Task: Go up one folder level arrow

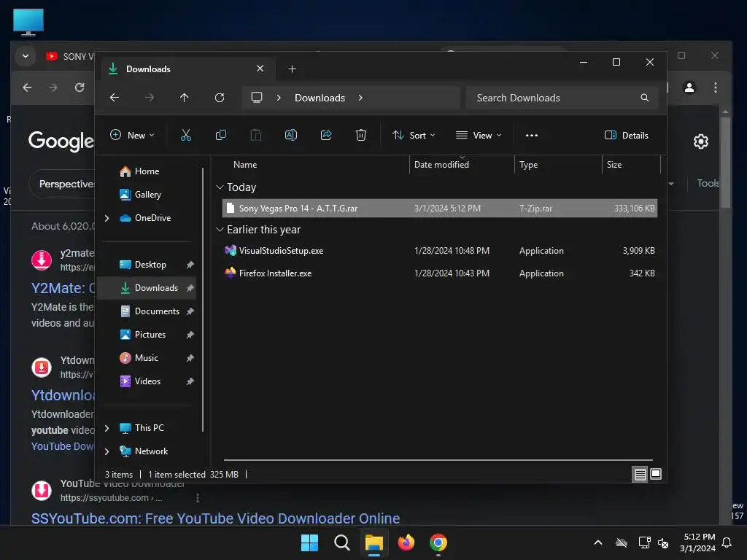Action: (x=185, y=98)
